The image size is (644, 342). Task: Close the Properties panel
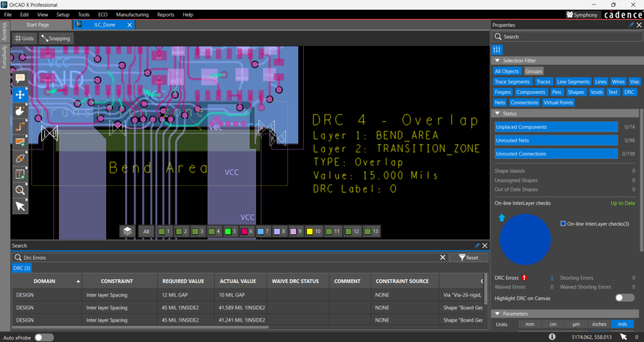tap(639, 25)
